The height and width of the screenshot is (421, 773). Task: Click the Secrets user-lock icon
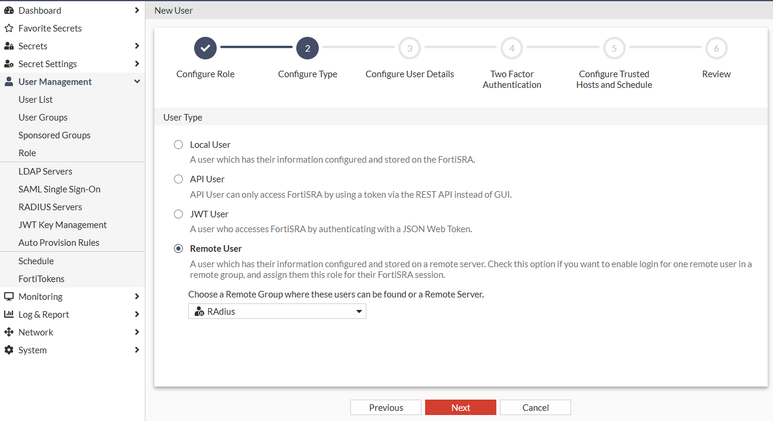point(9,46)
